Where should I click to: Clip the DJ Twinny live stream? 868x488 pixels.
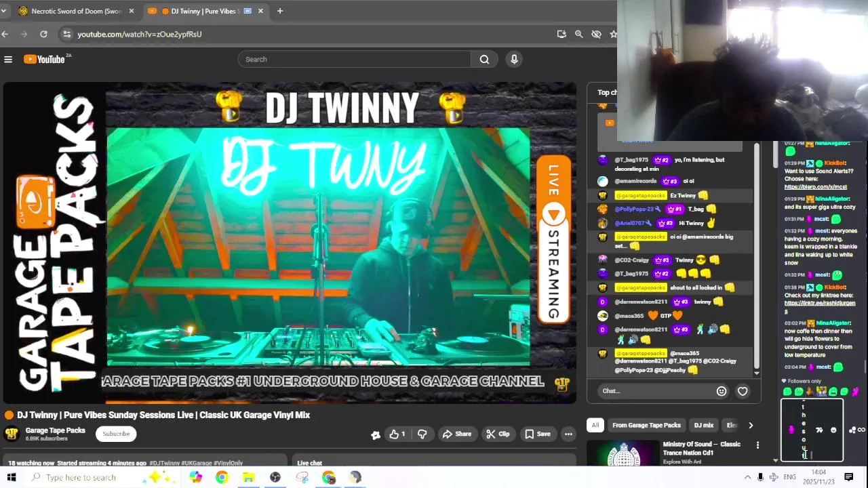tap(498, 434)
